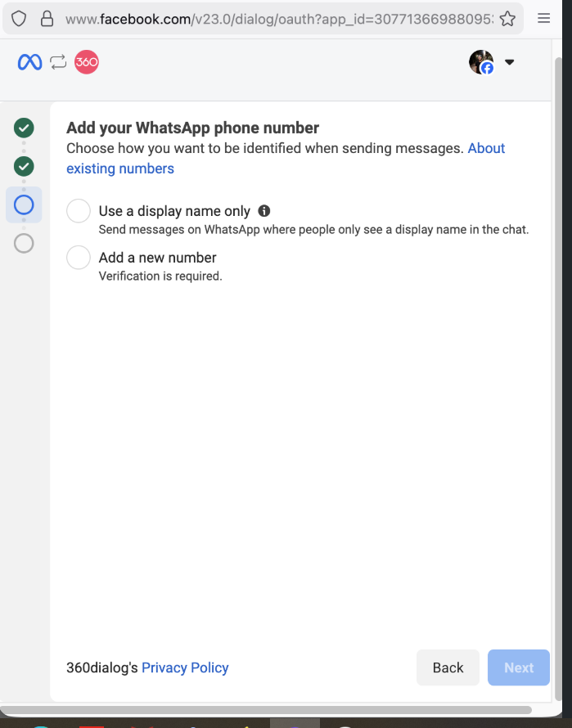The height and width of the screenshot is (728, 572).
Task: Click the sync arrows icon between logos
Action: pyautogui.click(x=58, y=62)
